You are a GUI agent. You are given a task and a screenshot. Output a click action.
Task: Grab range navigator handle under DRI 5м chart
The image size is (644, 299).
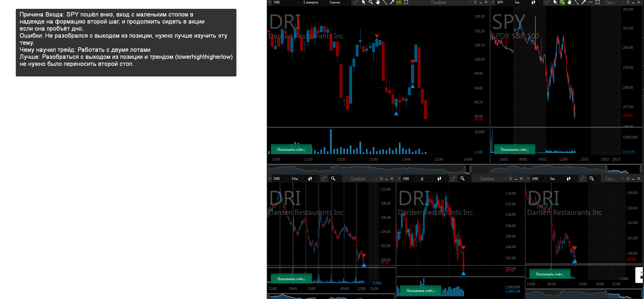point(606,293)
